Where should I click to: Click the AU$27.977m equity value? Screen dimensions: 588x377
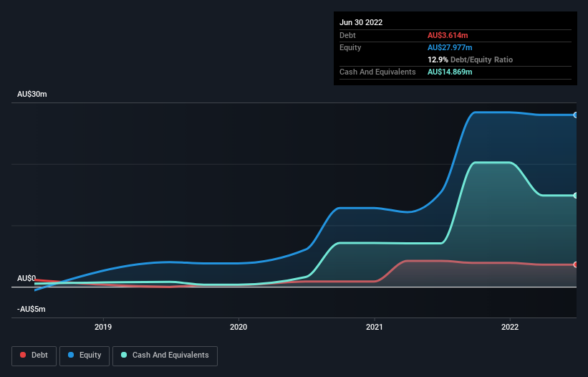coord(450,47)
